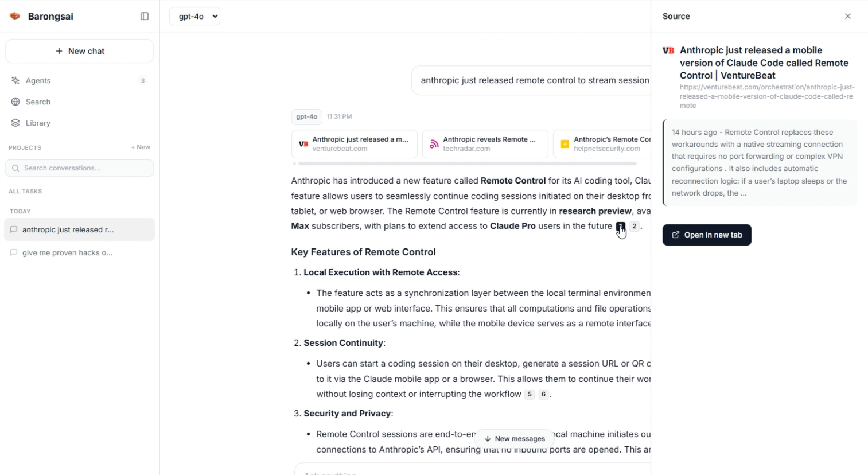Open the helpnetsecurity.com source card

[x=602, y=144]
